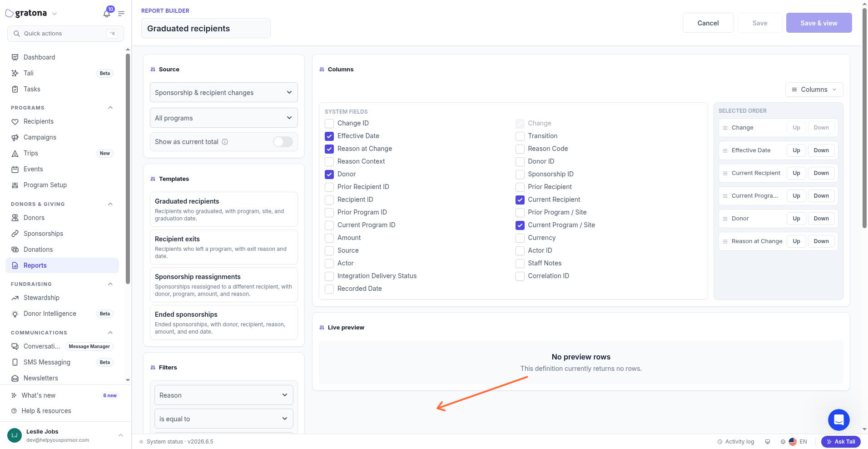Image resolution: width=868 pixels, height=449 pixels.
Task: Check the Staff Notes checkbox
Action: pos(520,263)
